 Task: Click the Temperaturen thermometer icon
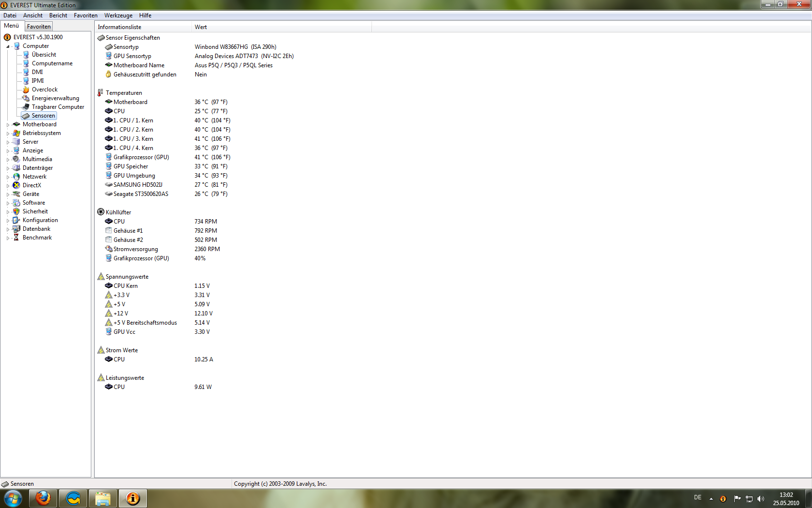coord(101,93)
